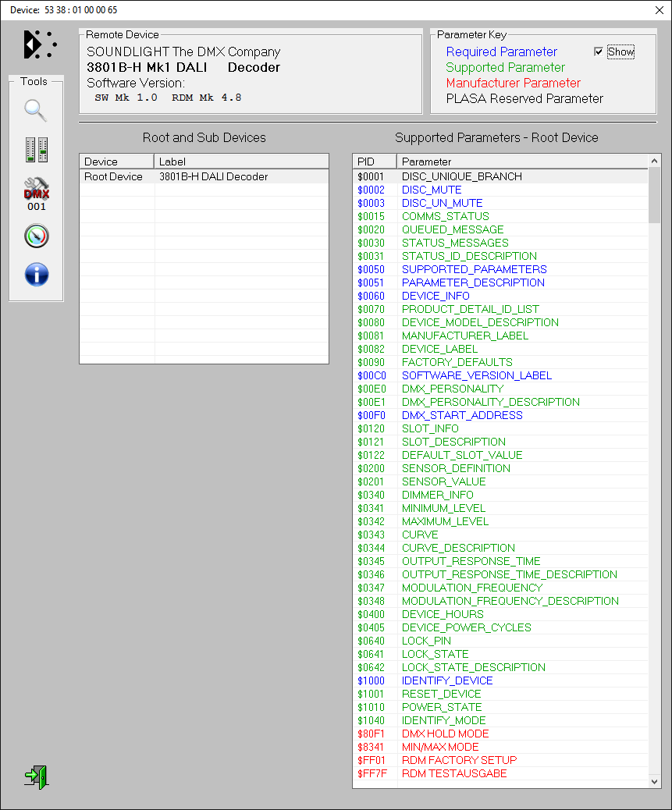Select the DMX HOLD MODE manufacturer parameter
This screenshot has height=810, width=672.
pyautogui.click(x=445, y=734)
